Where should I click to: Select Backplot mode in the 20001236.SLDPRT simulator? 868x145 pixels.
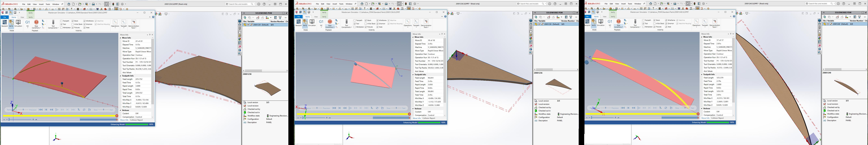(x=298, y=23)
